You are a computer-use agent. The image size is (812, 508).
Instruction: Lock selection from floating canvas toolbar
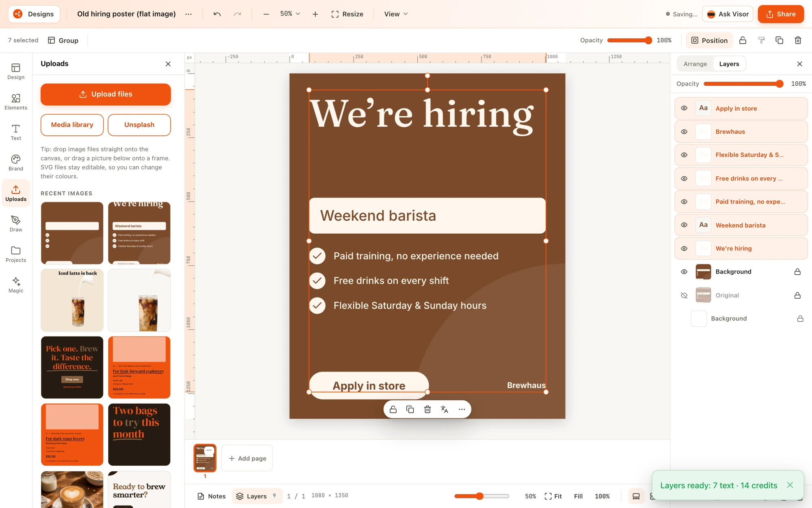click(393, 409)
